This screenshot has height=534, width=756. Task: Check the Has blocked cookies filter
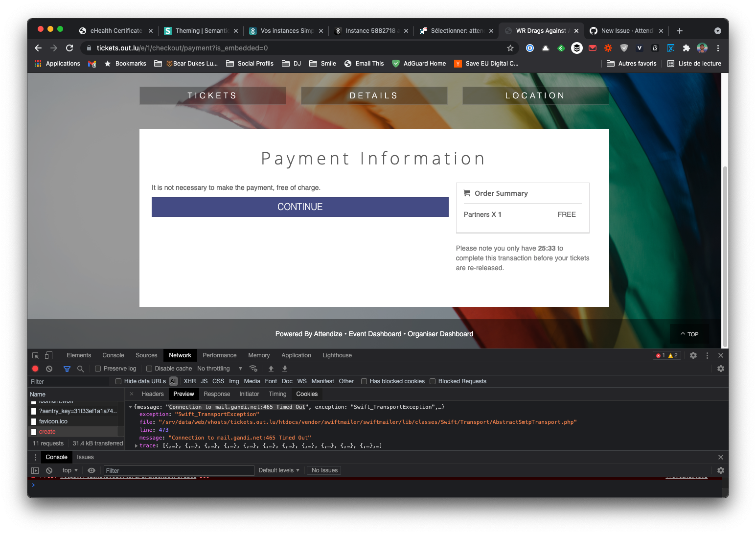[364, 381]
